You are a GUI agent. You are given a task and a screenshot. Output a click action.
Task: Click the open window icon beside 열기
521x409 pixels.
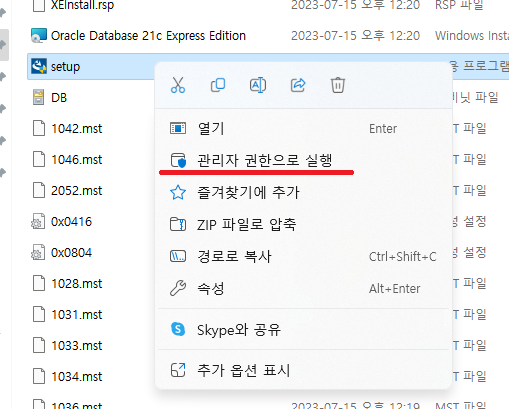click(178, 128)
